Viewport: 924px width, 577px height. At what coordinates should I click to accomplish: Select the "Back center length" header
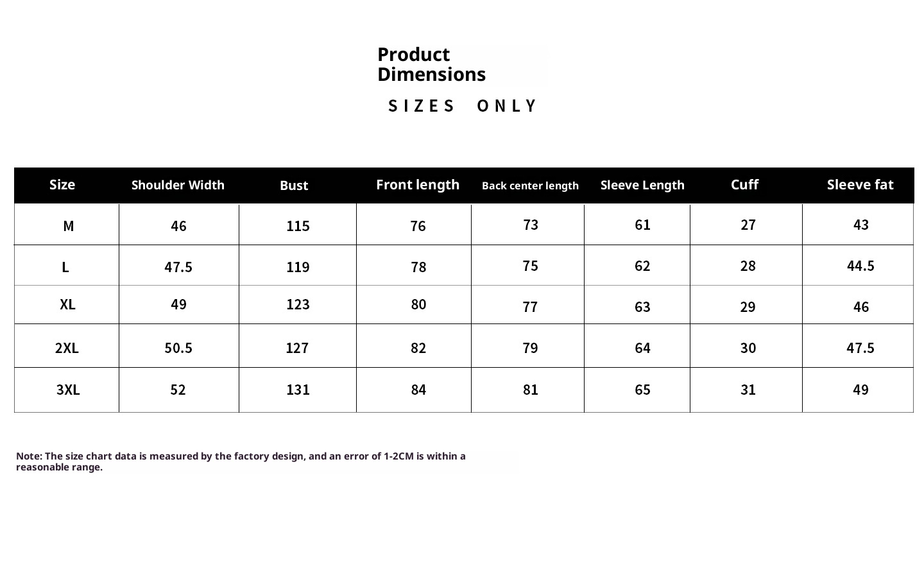point(530,185)
